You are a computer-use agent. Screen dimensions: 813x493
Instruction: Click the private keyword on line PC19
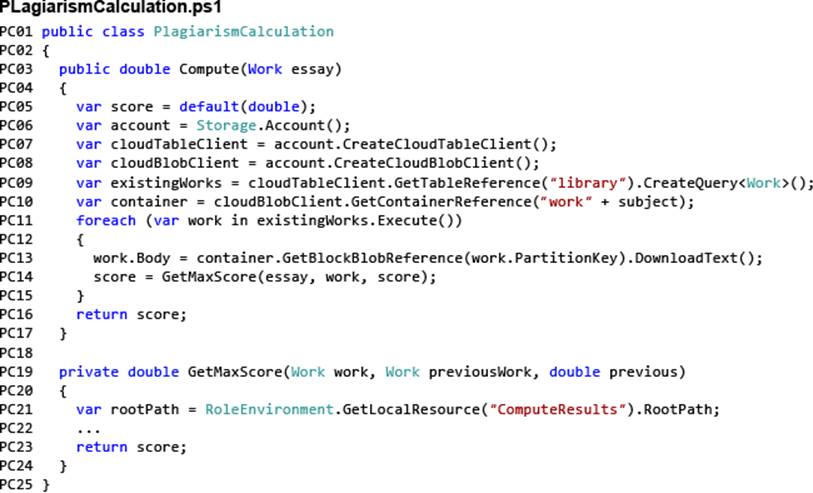[89, 372]
